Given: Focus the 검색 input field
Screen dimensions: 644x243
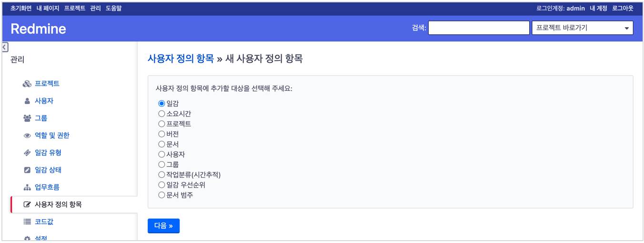Looking at the screenshot, I should [x=479, y=28].
